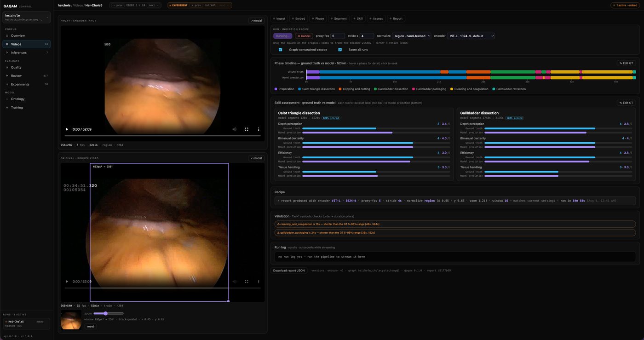Open the normalize dropdown
This screenshot has width=644, height=340.
(412, 36)
